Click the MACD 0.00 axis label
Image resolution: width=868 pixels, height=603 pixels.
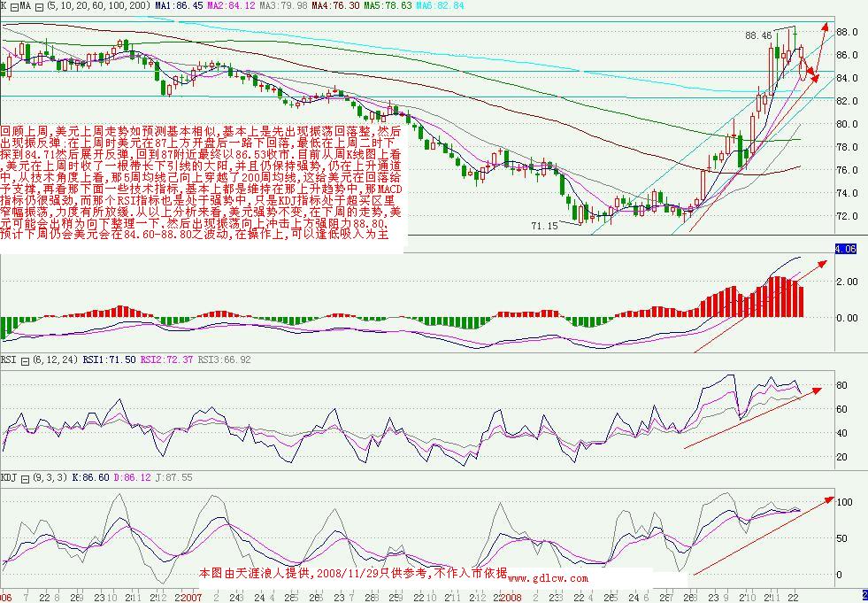pyautogui.click(x=847, y=318)
